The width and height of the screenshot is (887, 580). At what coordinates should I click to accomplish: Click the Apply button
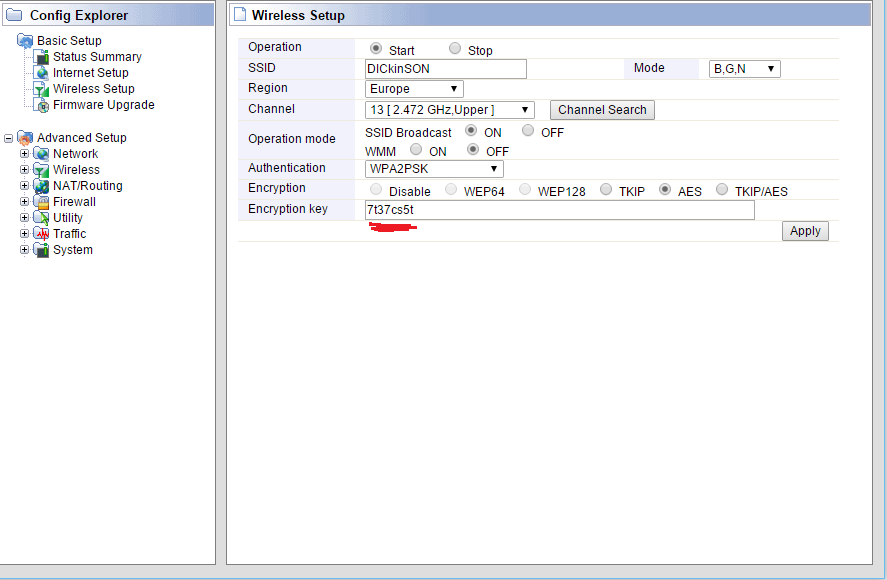coord(805,231)
